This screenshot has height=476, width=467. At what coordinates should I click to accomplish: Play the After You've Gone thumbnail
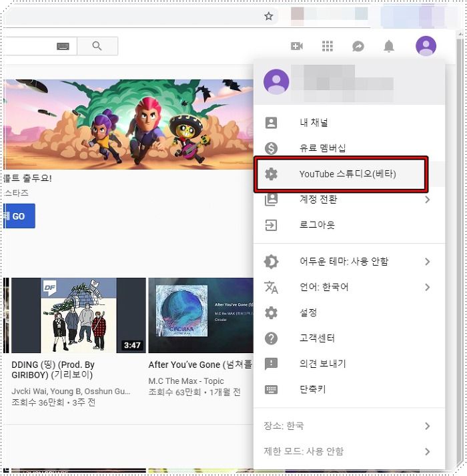(x=201, y=315)
